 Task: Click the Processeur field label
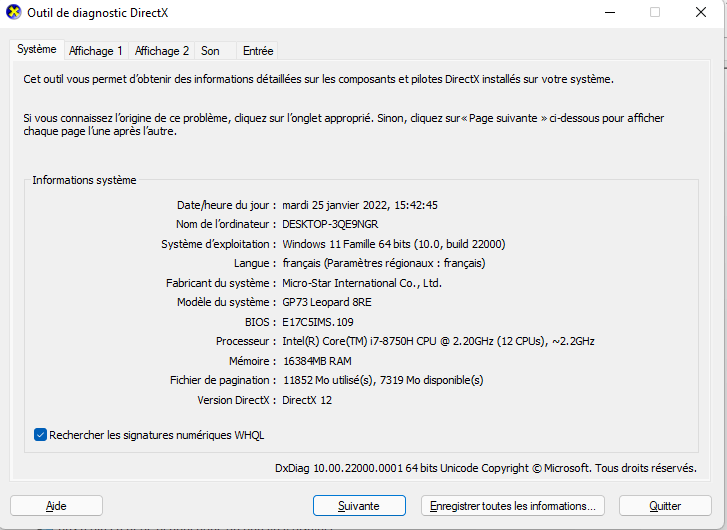click(246, 341)
